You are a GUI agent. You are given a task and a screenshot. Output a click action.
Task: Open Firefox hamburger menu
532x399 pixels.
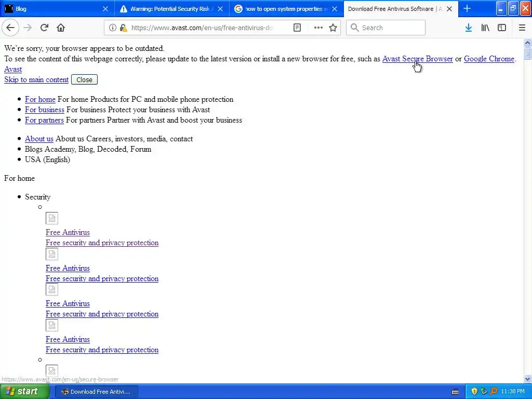[522, 28]
